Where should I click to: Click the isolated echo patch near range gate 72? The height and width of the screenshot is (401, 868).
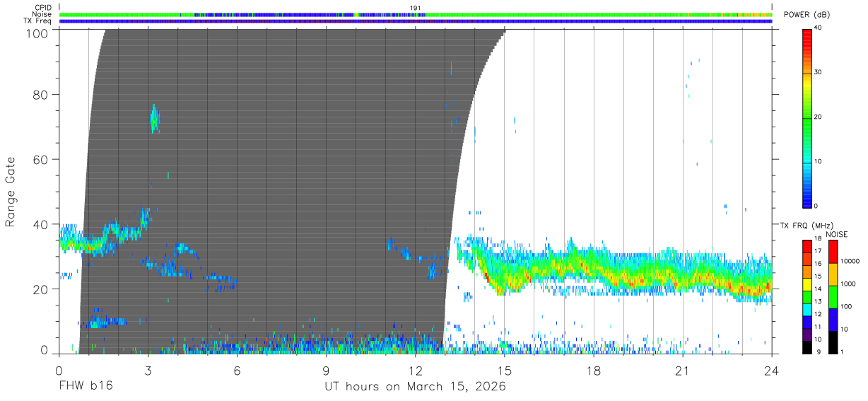tap(155, 118)
